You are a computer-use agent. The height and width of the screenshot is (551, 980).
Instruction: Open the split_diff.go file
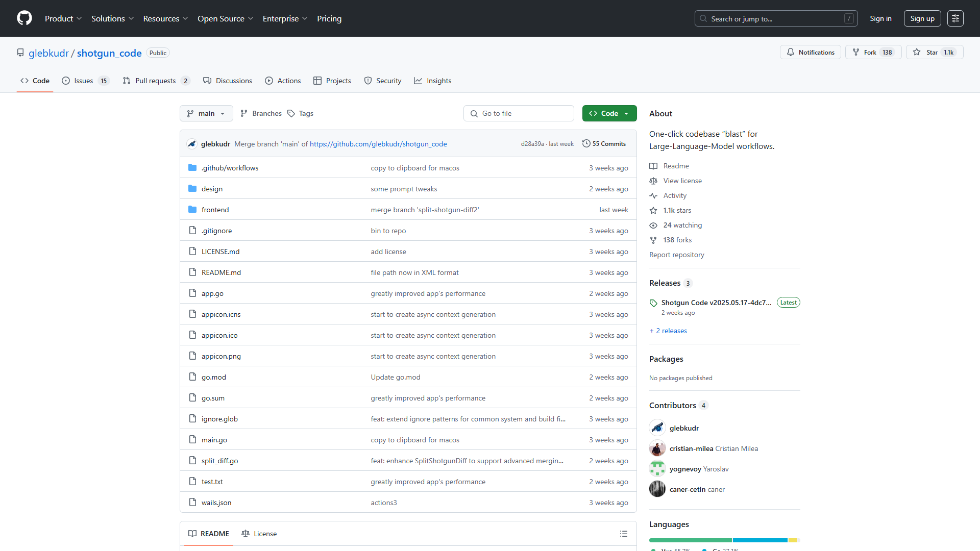(x=219, y=461)
